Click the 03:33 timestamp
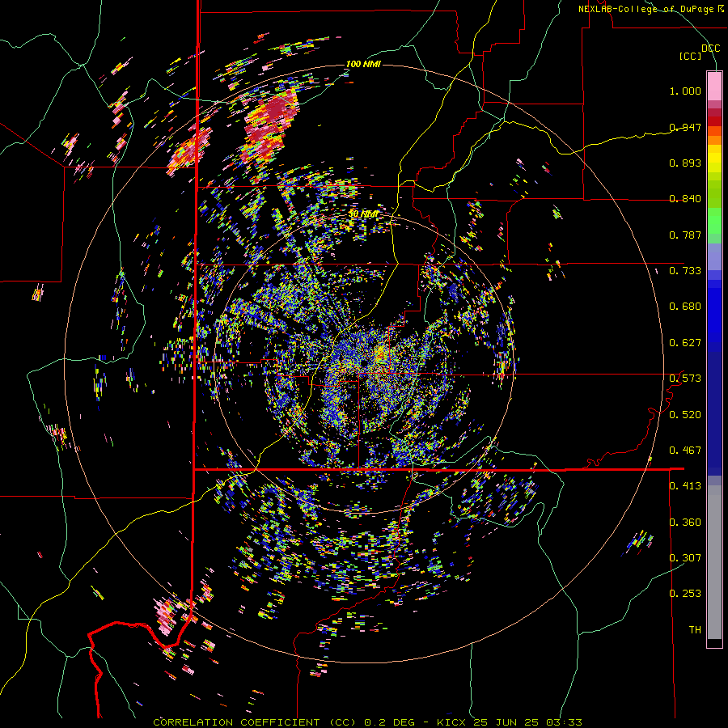The image size is (728, 728). click(x=564, y=722)
